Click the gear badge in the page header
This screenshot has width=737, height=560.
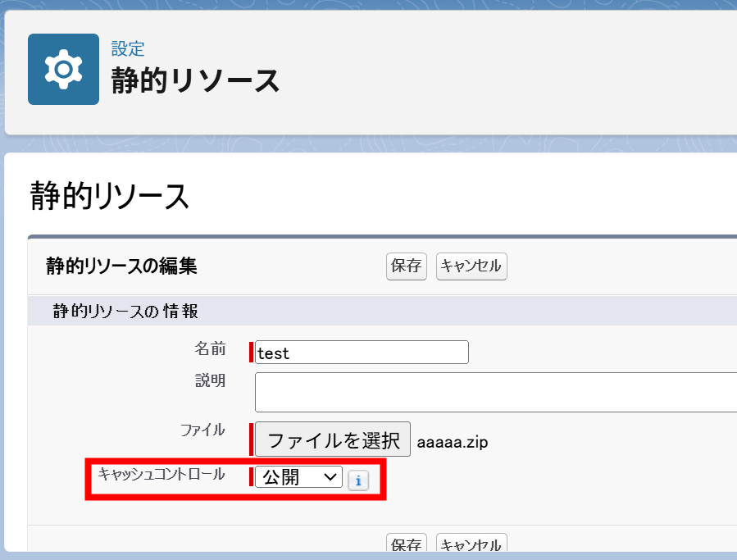pos(63,69)
